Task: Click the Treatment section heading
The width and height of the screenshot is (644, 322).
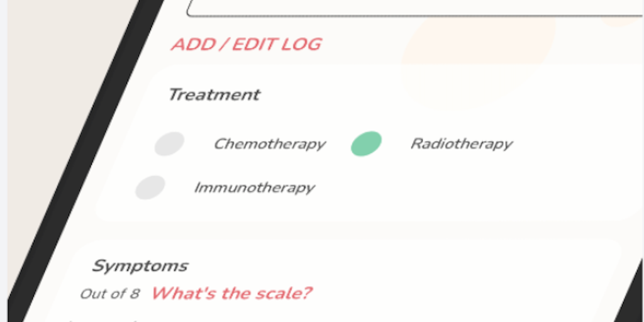Action: [213, 95]
